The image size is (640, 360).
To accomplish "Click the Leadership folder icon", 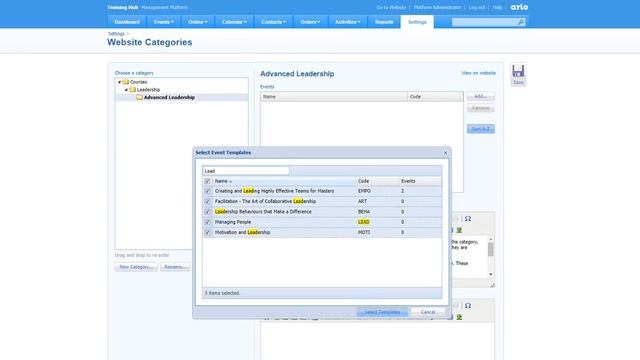I will [x=132, y=90].
